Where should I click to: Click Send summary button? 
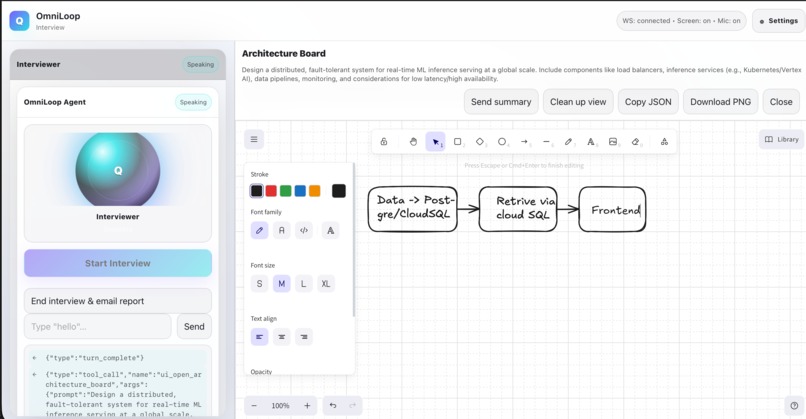coord(501,102)
